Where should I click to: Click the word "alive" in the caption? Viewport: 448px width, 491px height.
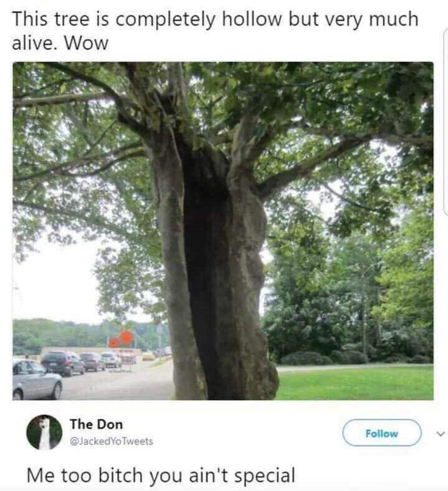point(34,43)
